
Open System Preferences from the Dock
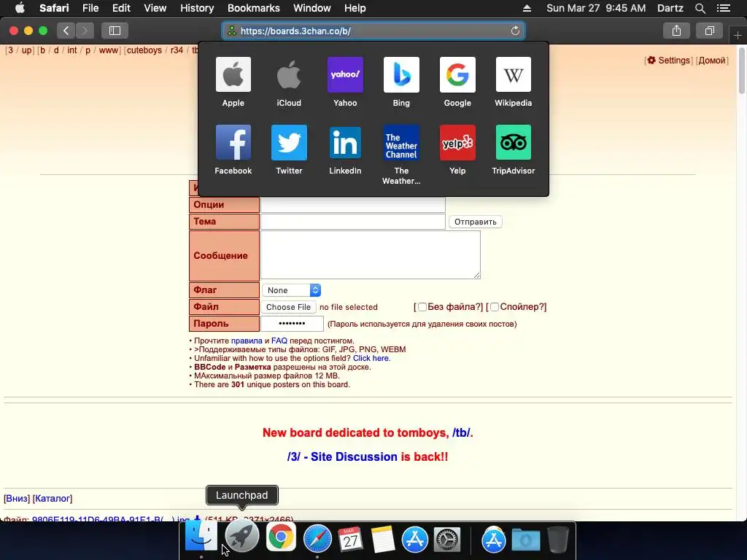coord(447,539)
